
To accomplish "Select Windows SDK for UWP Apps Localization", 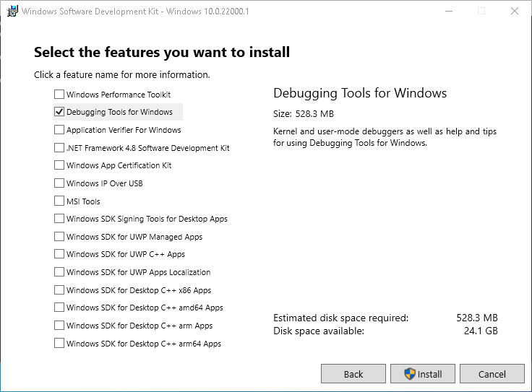I will pos(59,272).
